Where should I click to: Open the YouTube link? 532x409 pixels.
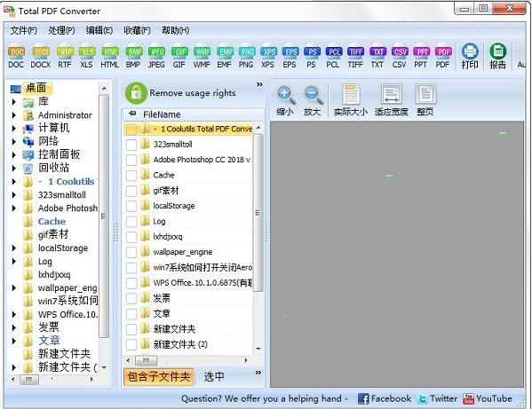tap(488, 399)
